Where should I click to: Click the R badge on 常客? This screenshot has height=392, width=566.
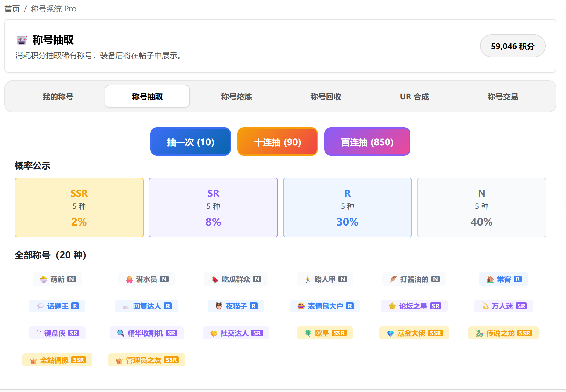(x=518, y=279)
